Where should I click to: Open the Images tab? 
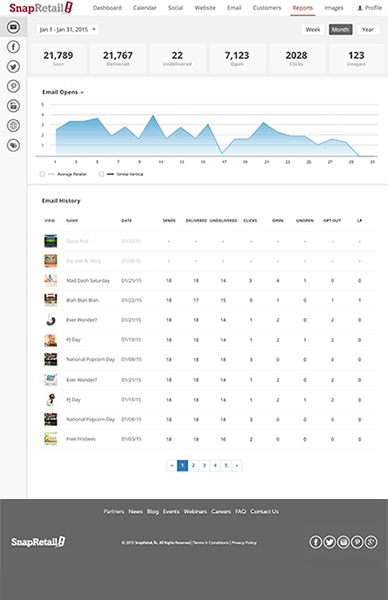[x=334, y=8]
